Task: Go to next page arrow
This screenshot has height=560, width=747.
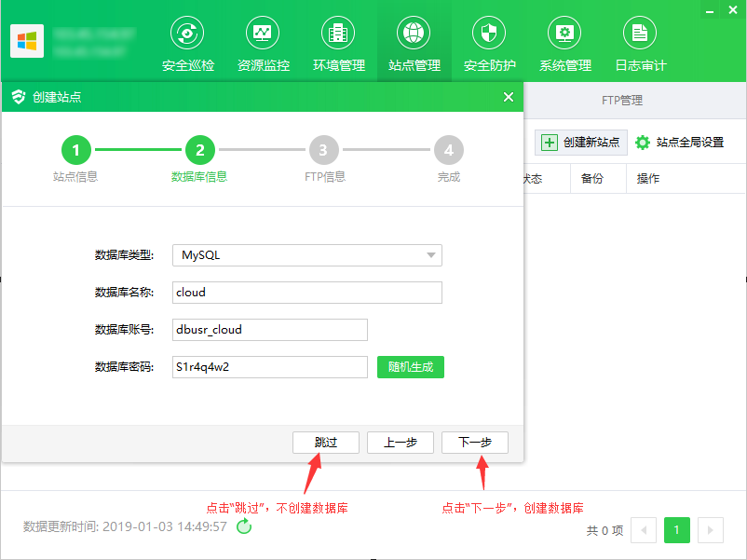Action: [x=711, y=530]
